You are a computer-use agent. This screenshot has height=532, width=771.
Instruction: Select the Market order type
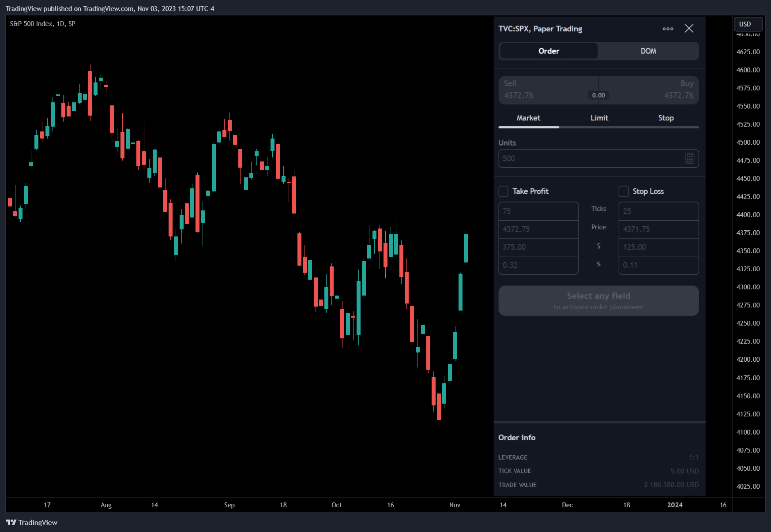[x=528, y=118]
